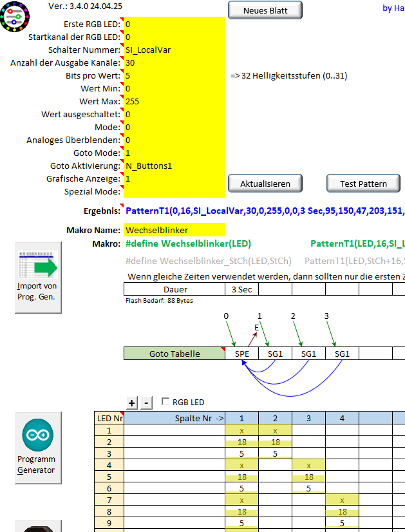Screen dimensions: 405x532
Task: Click the Aktualisieren button
Action: pyautogui.click(x=265, y=184)
